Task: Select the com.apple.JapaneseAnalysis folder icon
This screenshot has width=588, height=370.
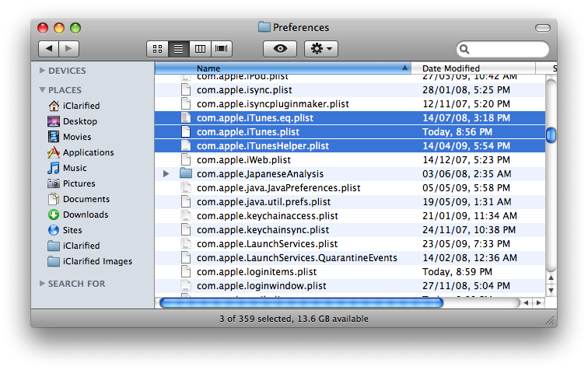Action: pos(186,173)
